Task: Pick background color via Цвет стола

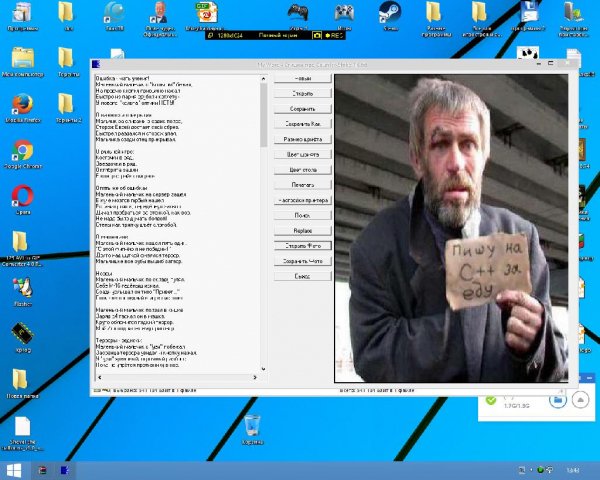Action: (303, 170)
